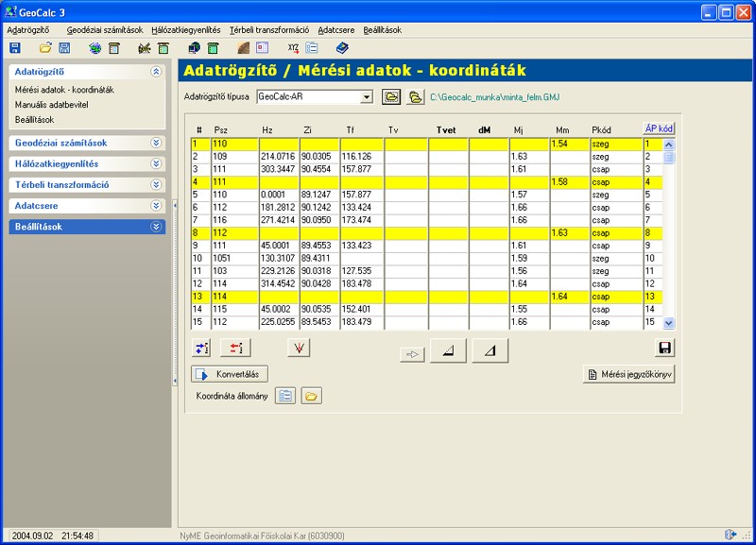Select Beállítások under the Adatrögzítő sidebar panel
Viewport: 756px width, 545px height.
[34, 120]
